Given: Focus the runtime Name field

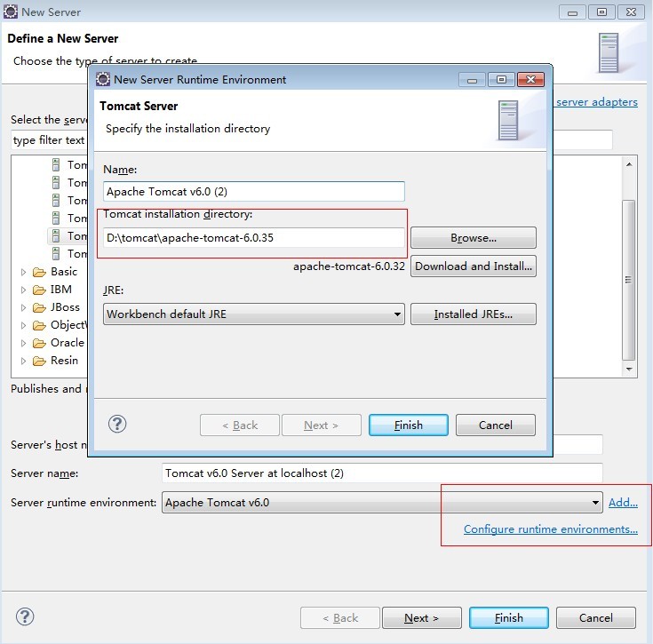Looking at the screenshot, I should [x=253, y=192].
